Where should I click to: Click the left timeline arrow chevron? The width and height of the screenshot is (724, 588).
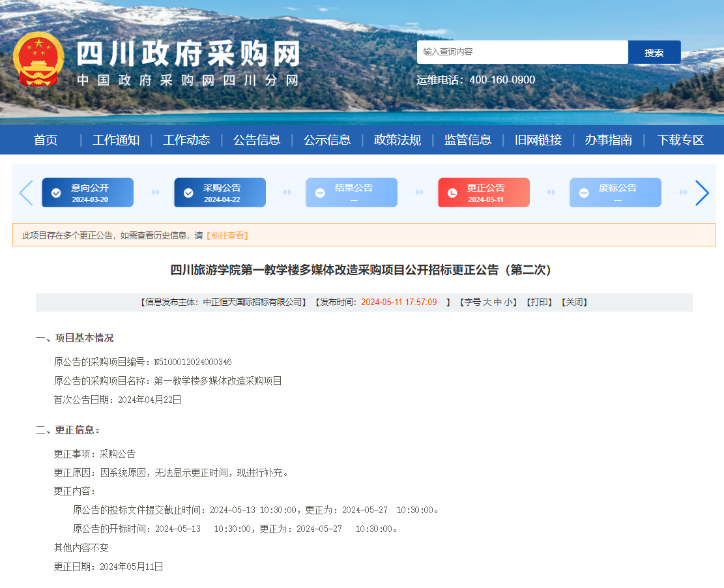pos(26,192)
